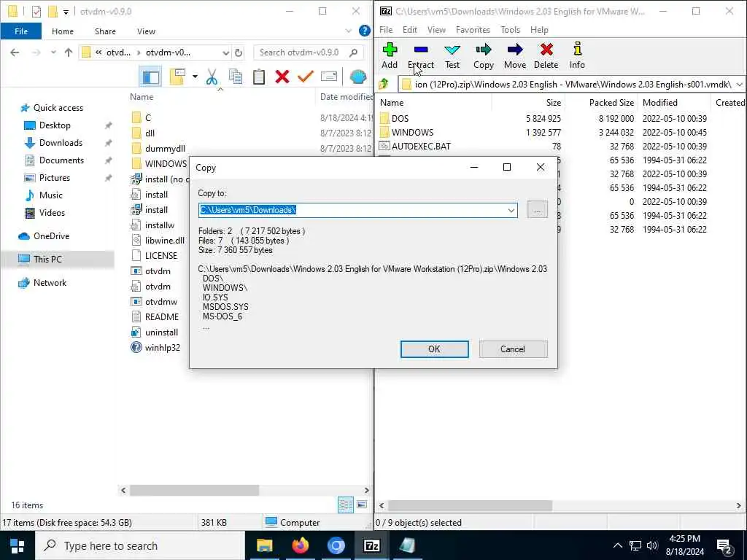Image resolution: width=747 pixels, height=560 pixels.
Task: Open Quick Access Toolbar customize dropdown
Action: [x=66, y=12]
